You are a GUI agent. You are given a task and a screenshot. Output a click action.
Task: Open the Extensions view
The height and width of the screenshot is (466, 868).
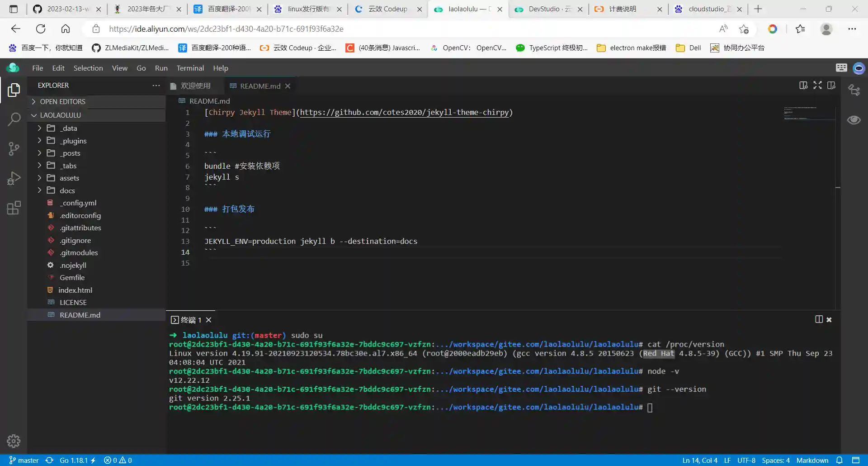click(14, 208)
